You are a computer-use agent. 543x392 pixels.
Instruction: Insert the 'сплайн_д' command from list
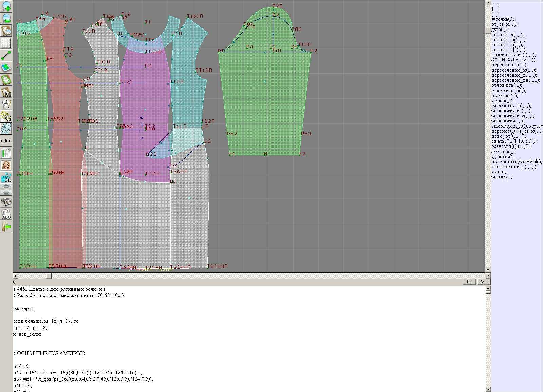tap(507, 34)
